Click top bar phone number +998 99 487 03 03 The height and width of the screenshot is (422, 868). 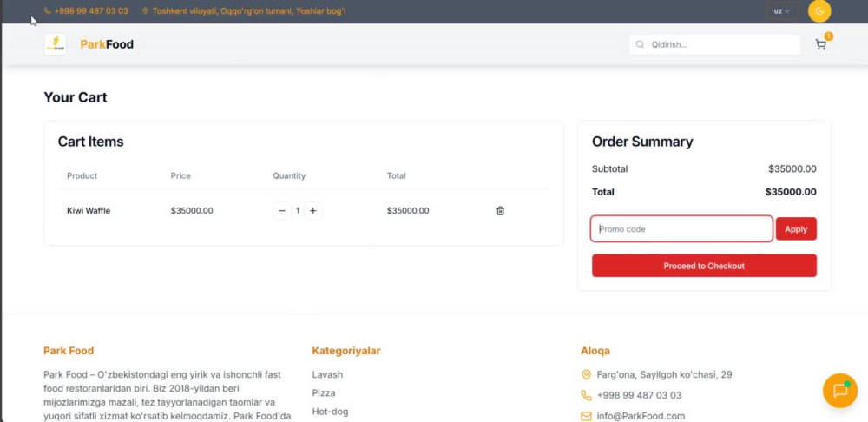(91, 11)
